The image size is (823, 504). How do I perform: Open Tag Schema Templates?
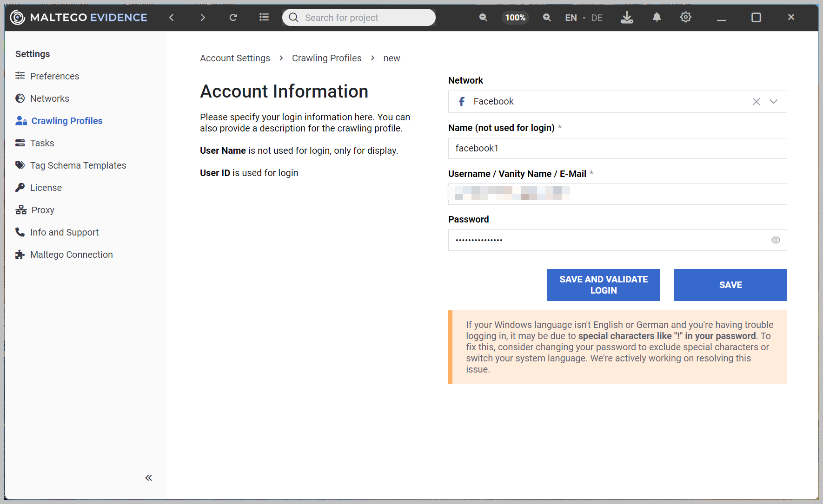78,165
